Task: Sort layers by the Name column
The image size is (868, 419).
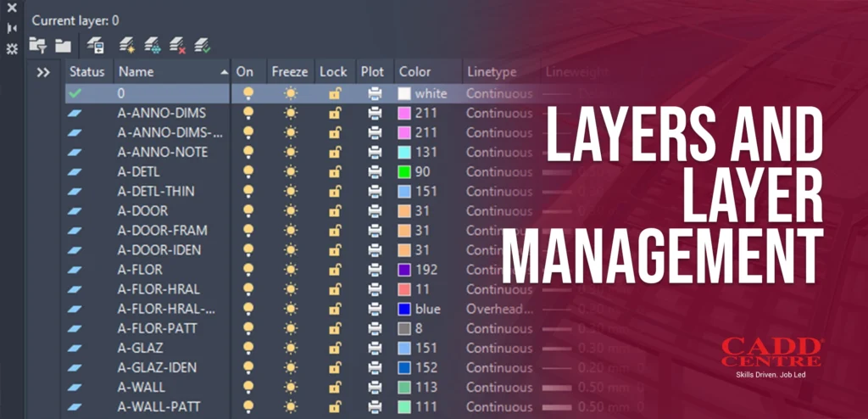Action: point(170,72)
